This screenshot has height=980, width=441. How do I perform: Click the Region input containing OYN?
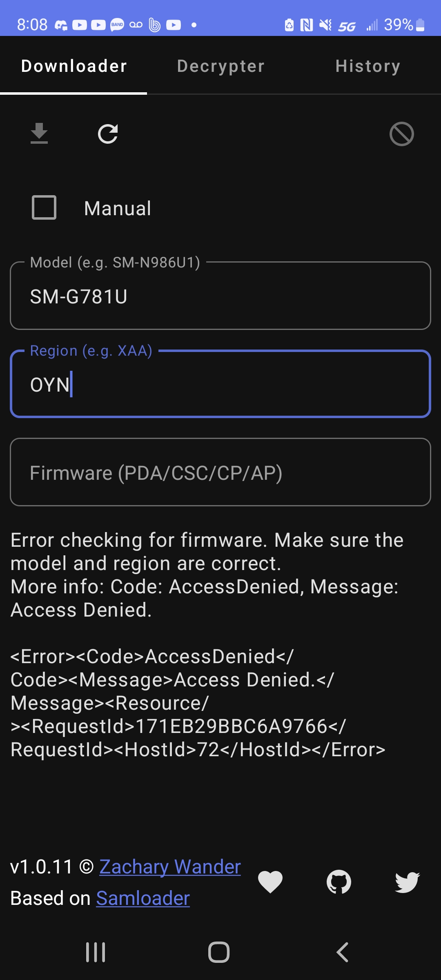point(220,384)
